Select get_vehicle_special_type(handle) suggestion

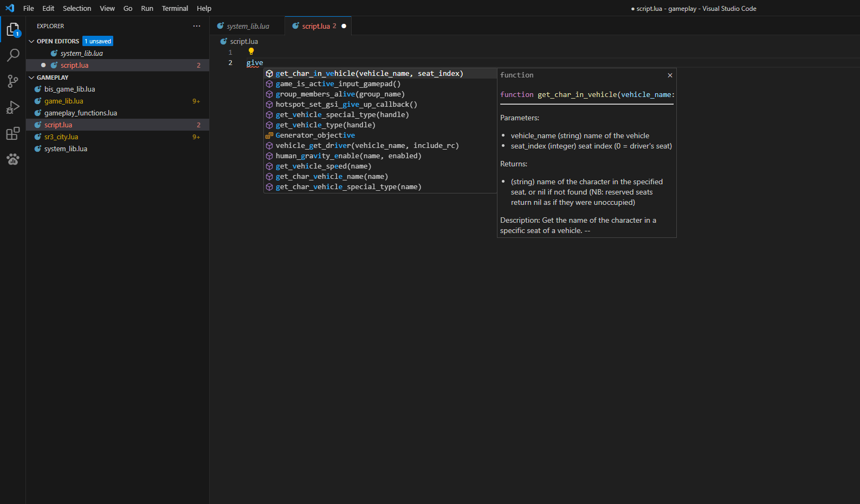coord(380,115)
